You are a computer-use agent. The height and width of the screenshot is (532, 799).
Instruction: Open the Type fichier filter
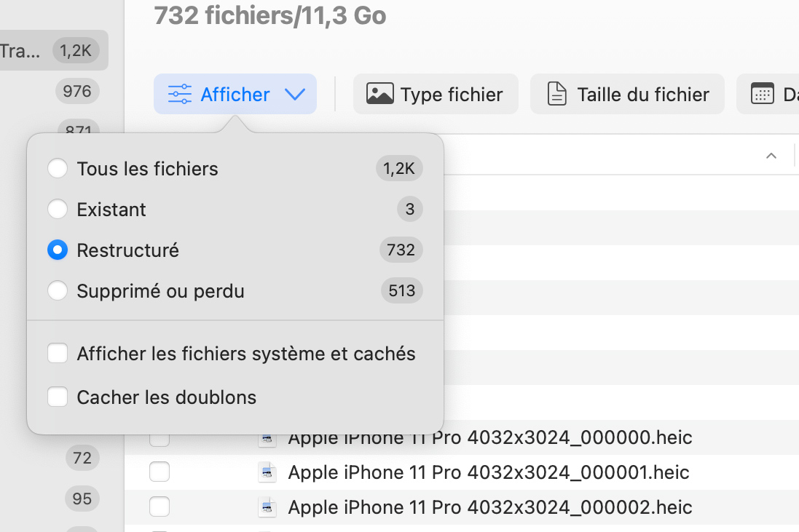point(436,95)
